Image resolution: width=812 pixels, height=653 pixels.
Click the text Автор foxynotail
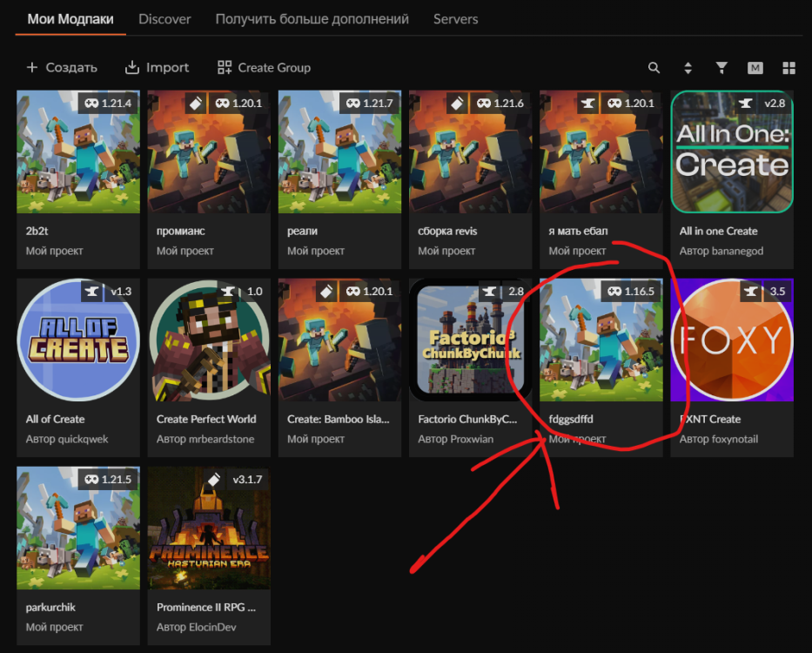(x=719, y=440)
